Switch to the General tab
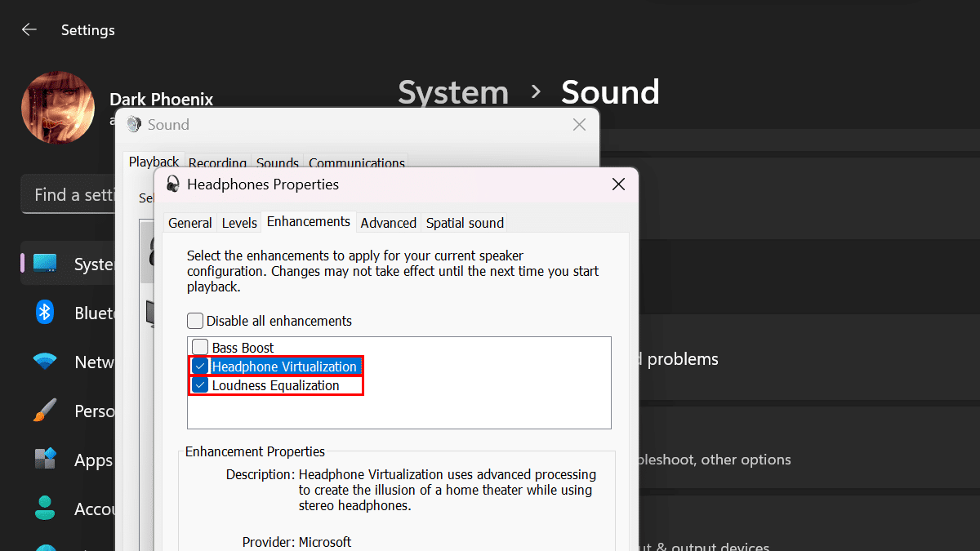 tap(190, 223)
